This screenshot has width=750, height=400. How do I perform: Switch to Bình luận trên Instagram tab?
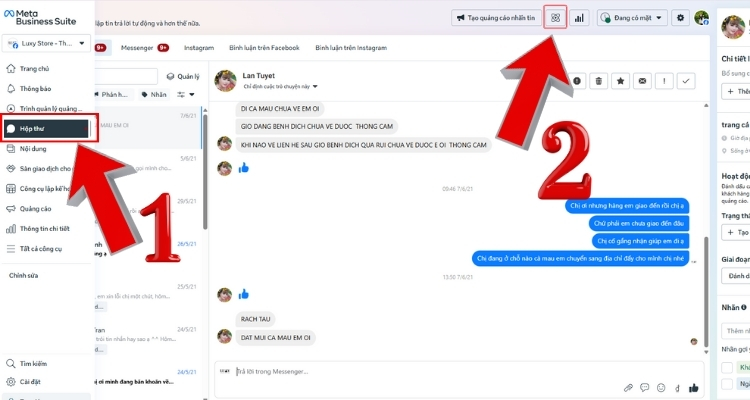351,48
